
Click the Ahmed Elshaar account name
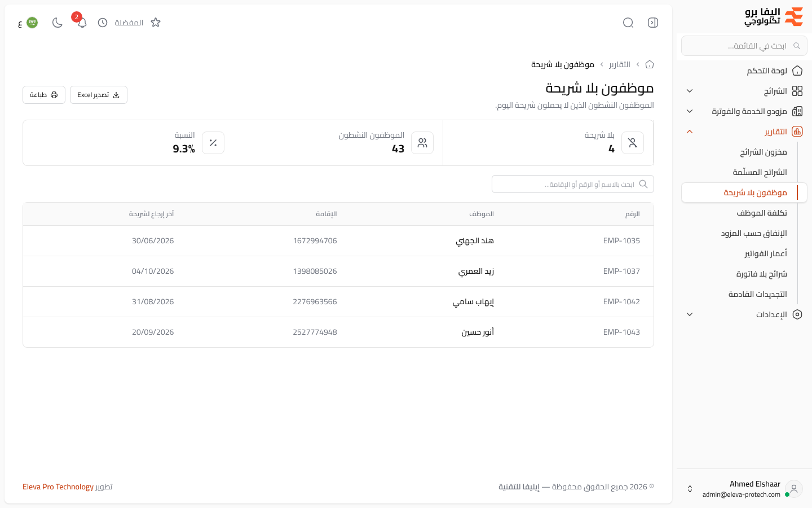point(755,484)
